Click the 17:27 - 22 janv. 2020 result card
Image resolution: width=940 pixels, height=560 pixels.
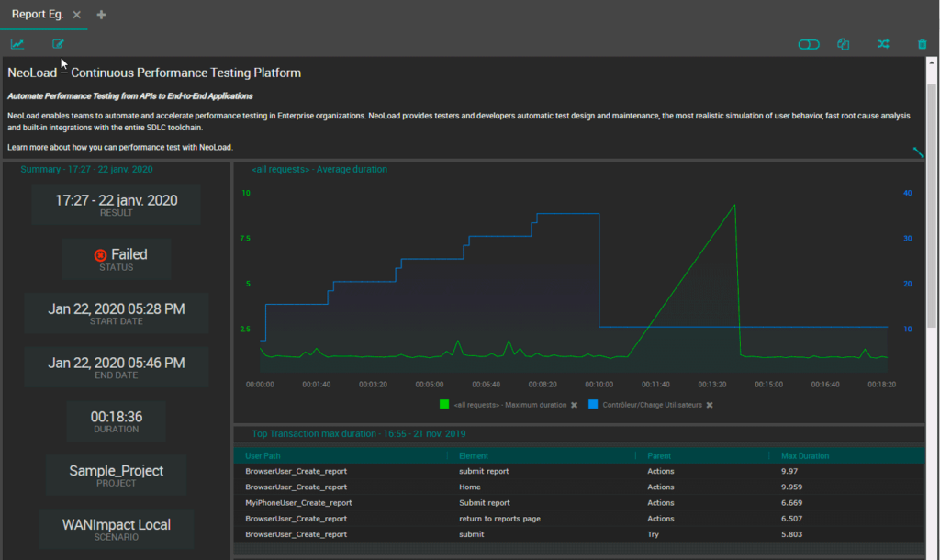(x=117, y=205)
